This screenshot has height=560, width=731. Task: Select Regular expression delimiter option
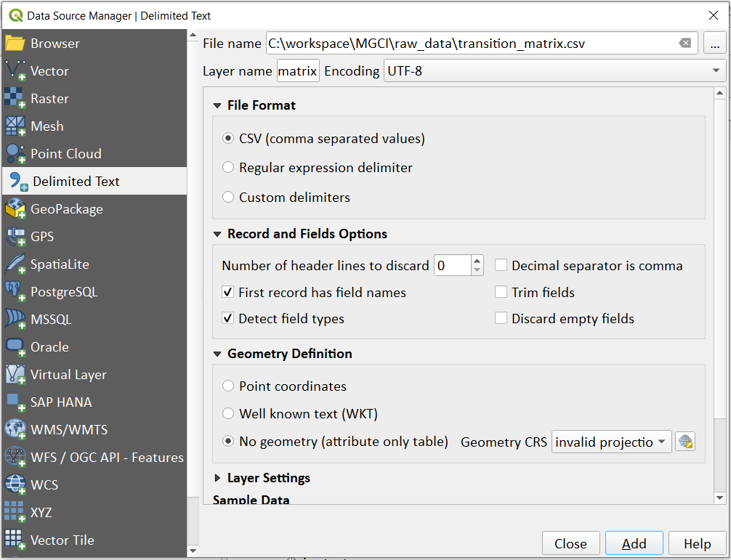click(x=228, y=167)
